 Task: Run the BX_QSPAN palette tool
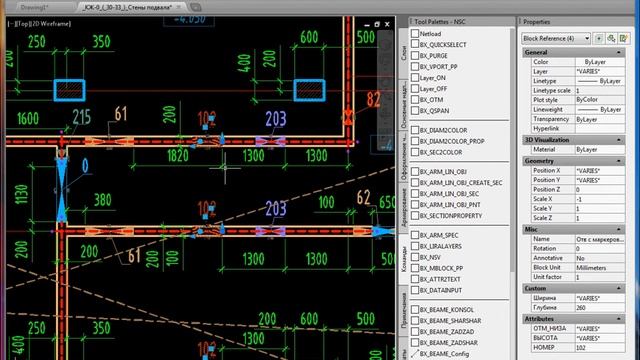pos(430,111)
